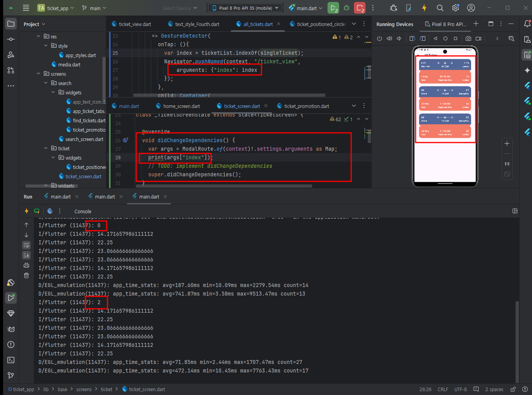
Task: Set emulator zoom to 1:1 actual size
Action: (x=507, y=164)
